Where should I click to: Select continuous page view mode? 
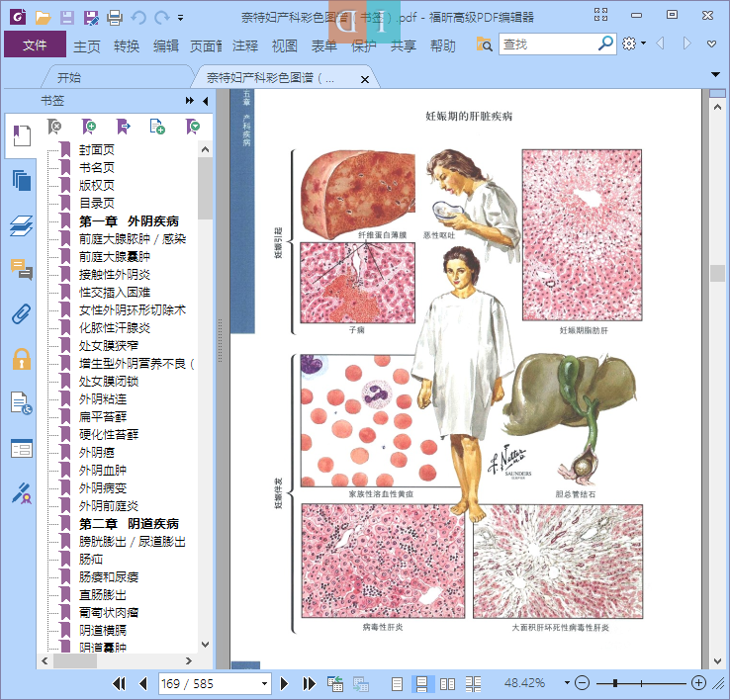tap(421, 684)
